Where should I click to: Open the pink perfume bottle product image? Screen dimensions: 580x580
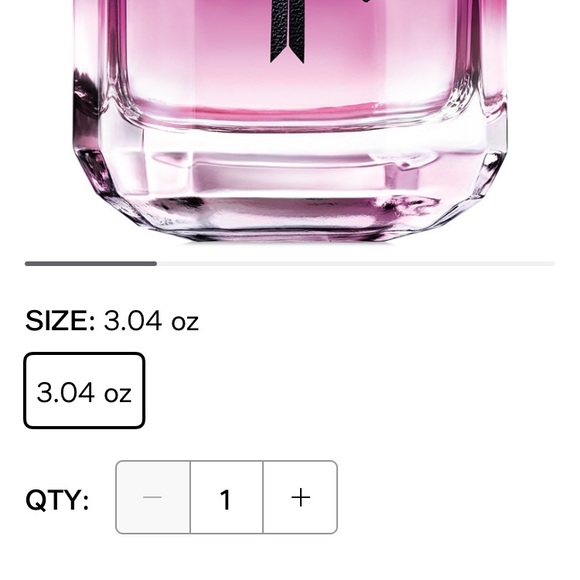click(x=290, y=121)
